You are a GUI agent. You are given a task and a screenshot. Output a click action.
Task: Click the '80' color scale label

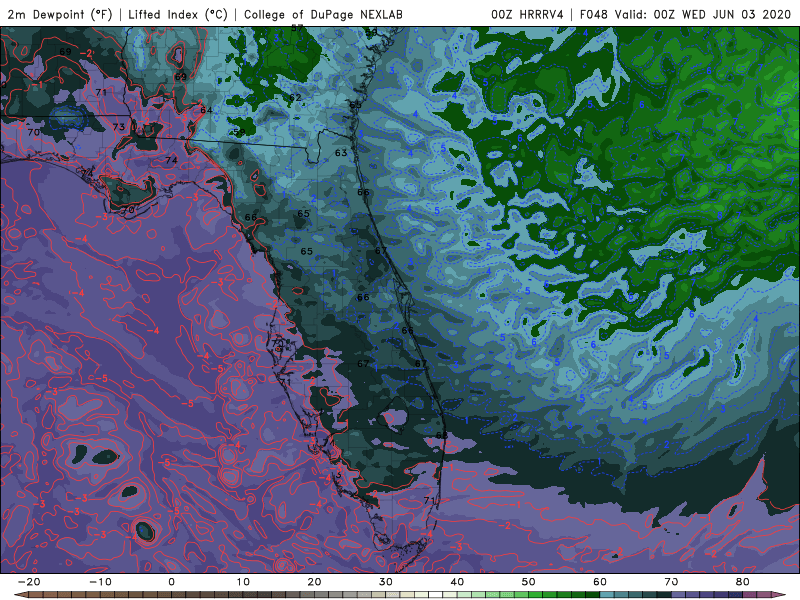[x=743, y=582]
